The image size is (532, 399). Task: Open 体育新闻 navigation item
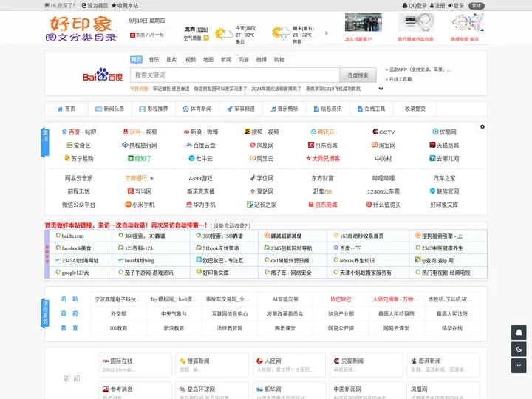[197, 109]
